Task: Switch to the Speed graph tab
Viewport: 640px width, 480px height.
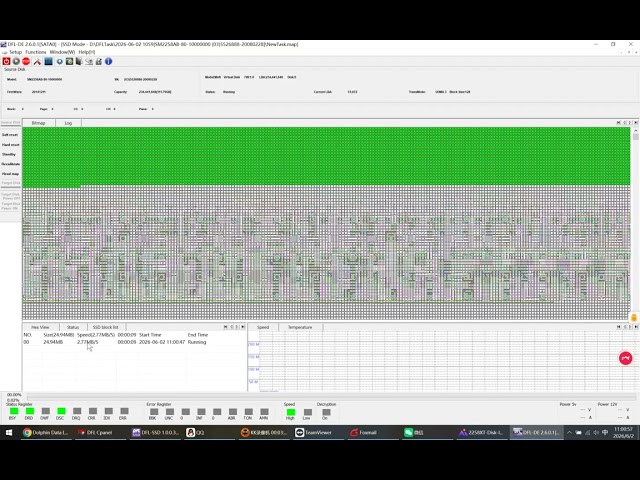Action: tap(263, 327)
